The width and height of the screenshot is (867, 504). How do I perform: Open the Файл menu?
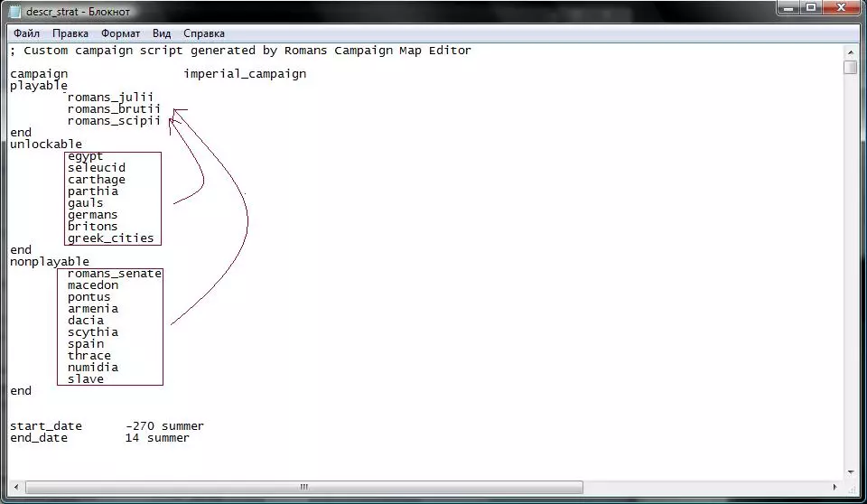[x=26, y=33]
